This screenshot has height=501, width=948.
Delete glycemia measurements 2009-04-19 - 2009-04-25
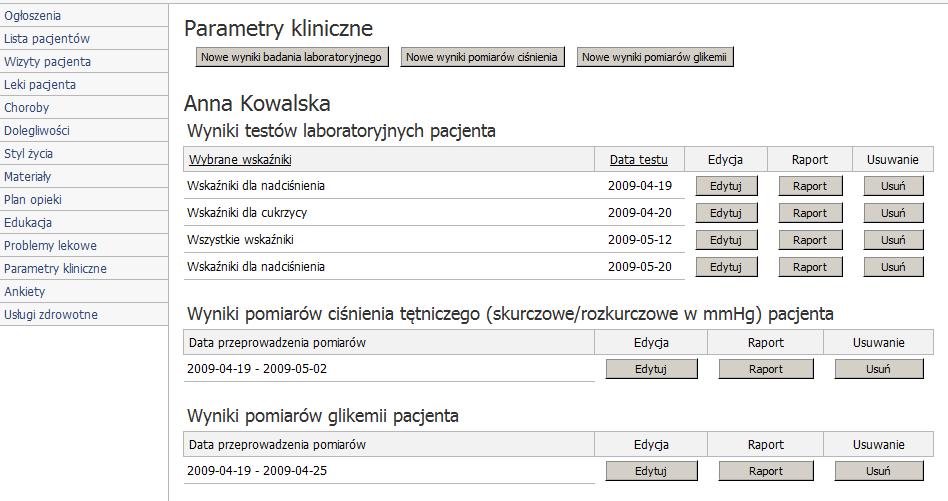[x=878, y=471]
